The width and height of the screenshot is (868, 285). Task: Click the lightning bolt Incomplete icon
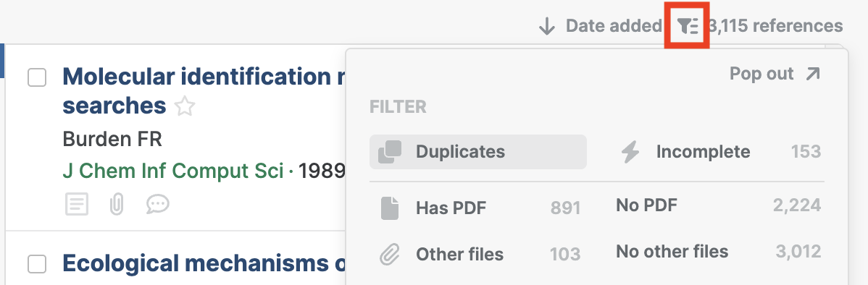(x=630, y=152)
